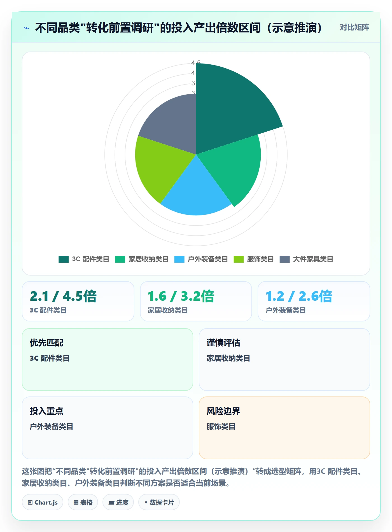Click the 数据卡片 tag chip
The image size is (392, 532).
pos(159,502)
